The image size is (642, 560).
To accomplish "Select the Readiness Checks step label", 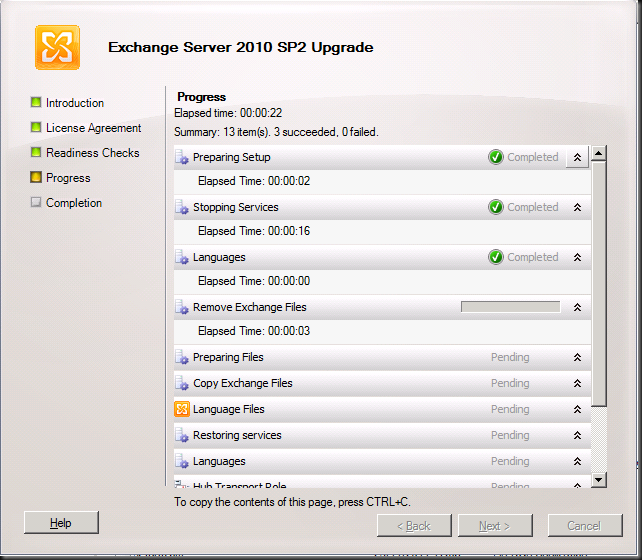I will pos(93,153).
